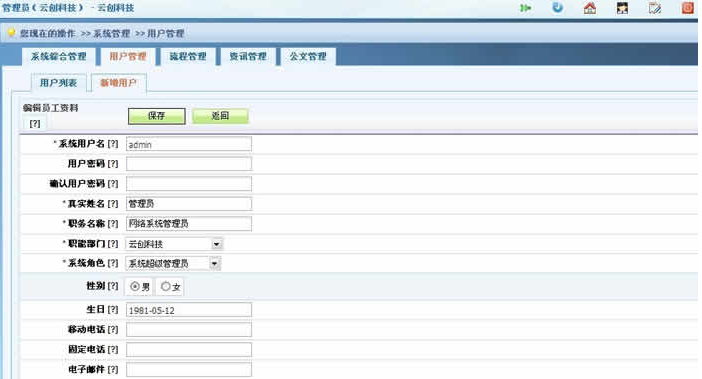Go to home via house icon
This screenshot has width=702, height=379.
(x=590, y=8)
